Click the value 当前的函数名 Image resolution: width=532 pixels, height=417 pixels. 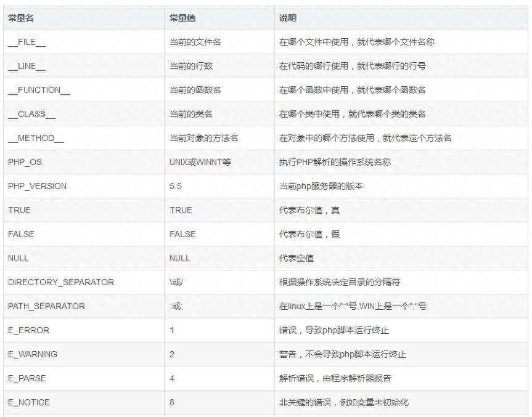(x=195, y=90)
